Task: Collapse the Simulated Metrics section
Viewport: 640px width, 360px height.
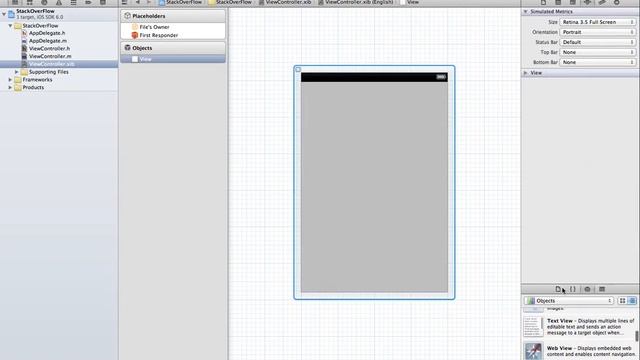Action: pos(526,11)
